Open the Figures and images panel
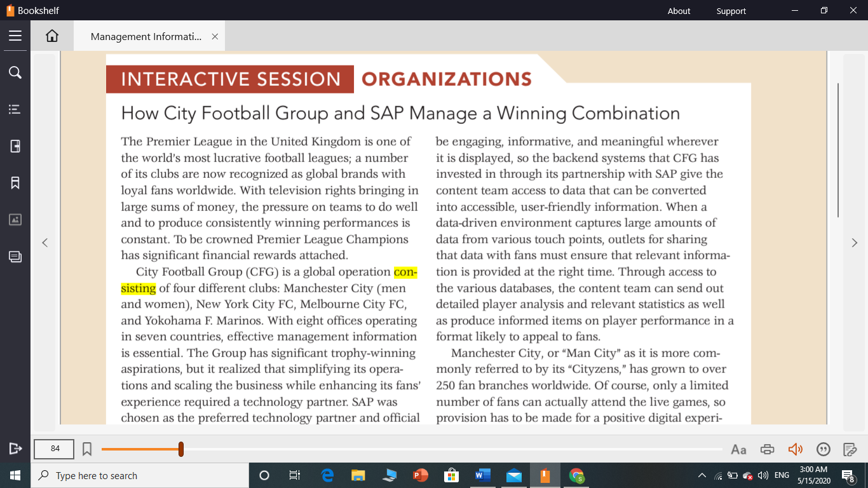The height and width of the screenshot is (488, 868). click(x=15, y=219)
